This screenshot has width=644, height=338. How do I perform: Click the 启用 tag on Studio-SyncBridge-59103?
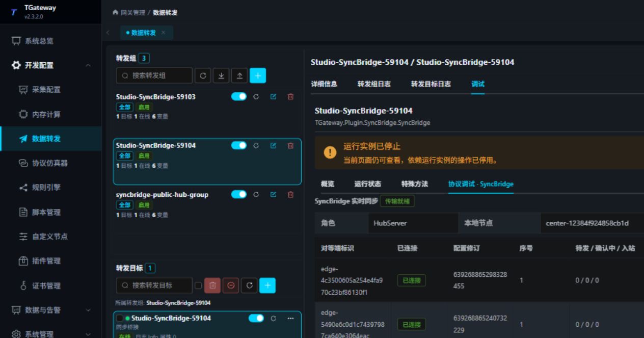[x=144, y=107]
